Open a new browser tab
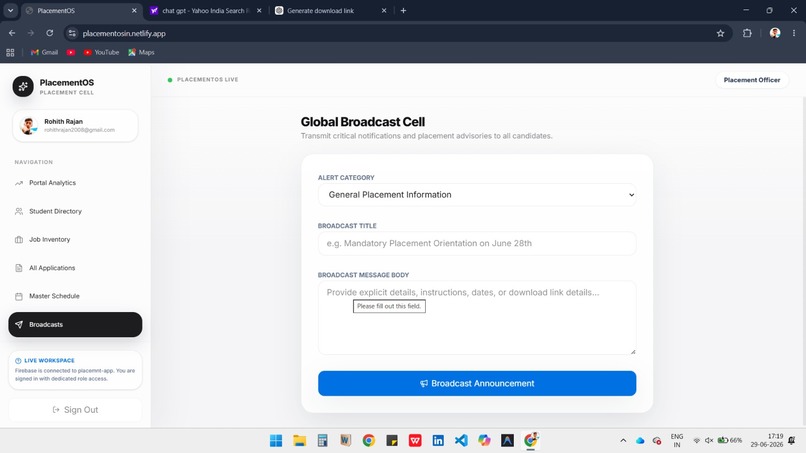 point(403,10)
